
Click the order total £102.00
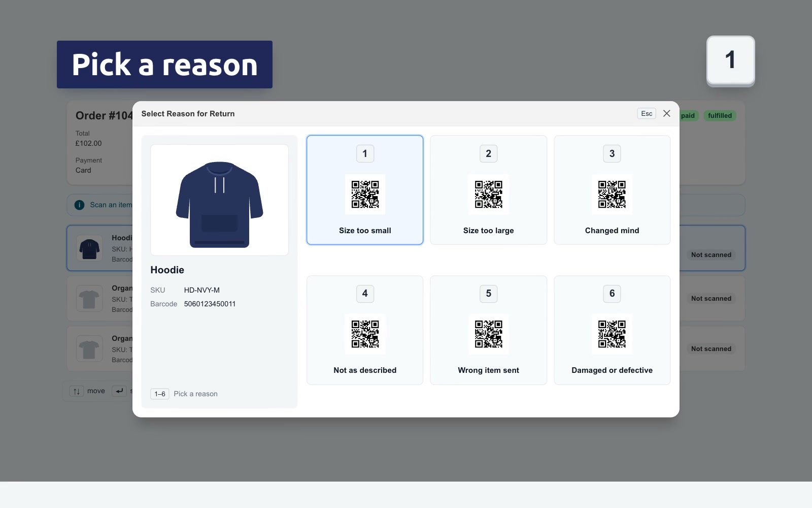point(88,143)
